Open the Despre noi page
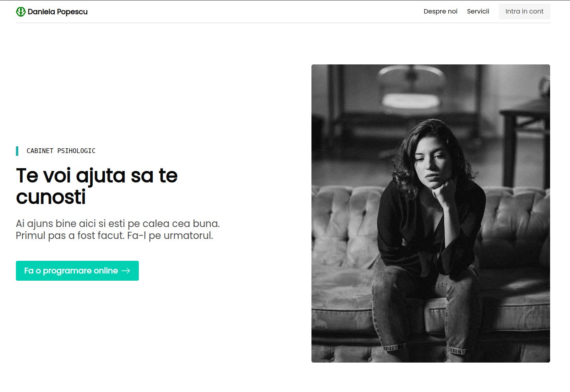 click(x=440, y=12)
